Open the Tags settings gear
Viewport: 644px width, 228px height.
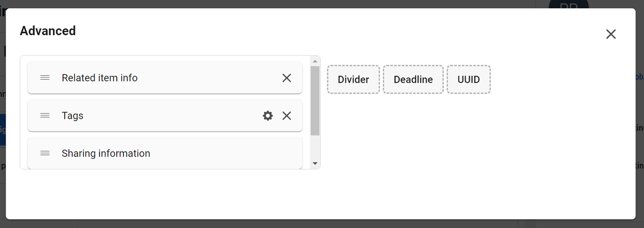(268, 116)
